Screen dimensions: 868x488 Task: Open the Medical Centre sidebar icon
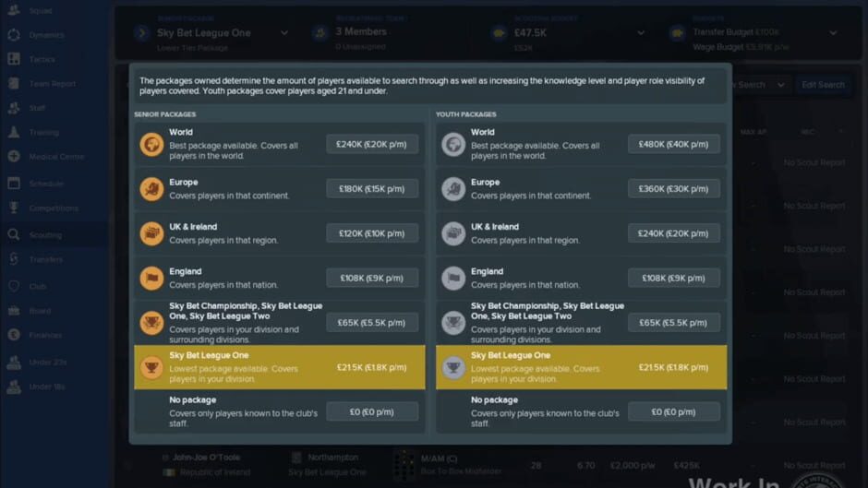pyautogui.click(x=14, y=157)
